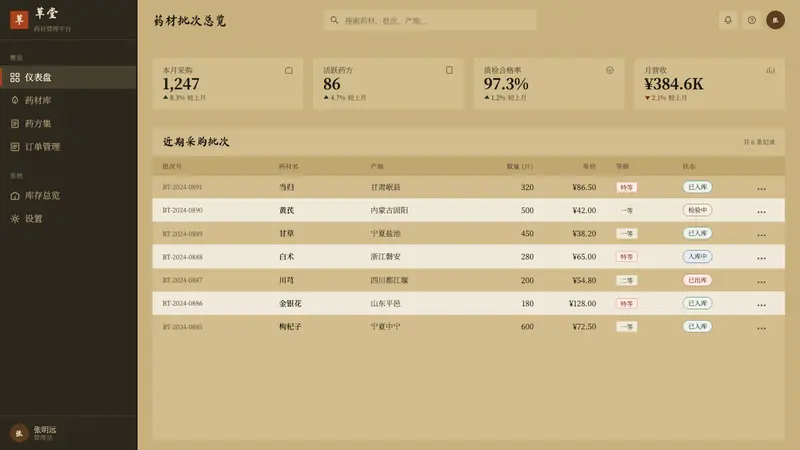Click the 特等 grade tag for 金银花

tap(626, 304)
